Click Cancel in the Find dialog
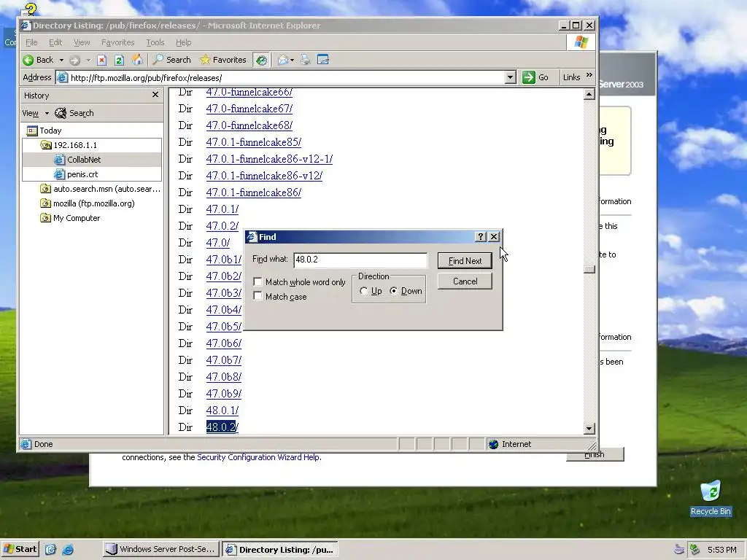The image size is (747, 560). [465, 281]
